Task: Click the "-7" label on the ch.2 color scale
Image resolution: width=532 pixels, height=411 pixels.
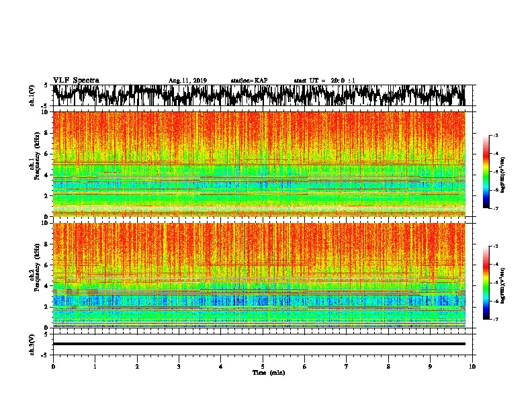Action: [x=495, y=320]
